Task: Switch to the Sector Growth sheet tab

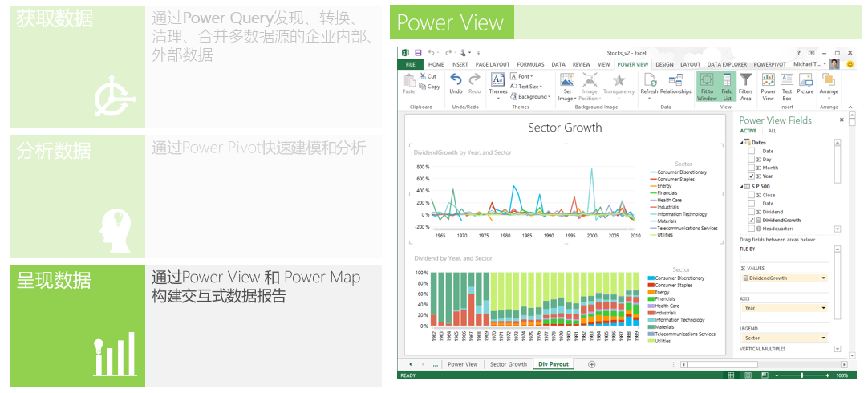Action: tap(508, 364)
